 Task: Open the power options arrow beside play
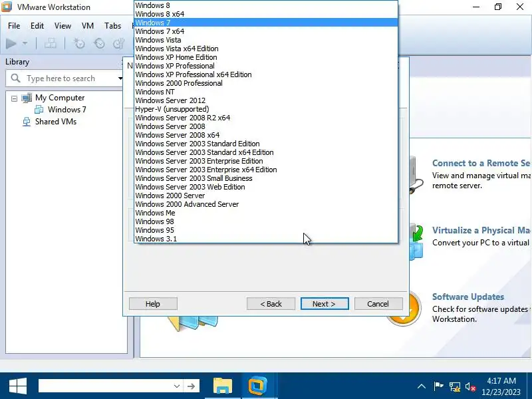coord(25,43)
